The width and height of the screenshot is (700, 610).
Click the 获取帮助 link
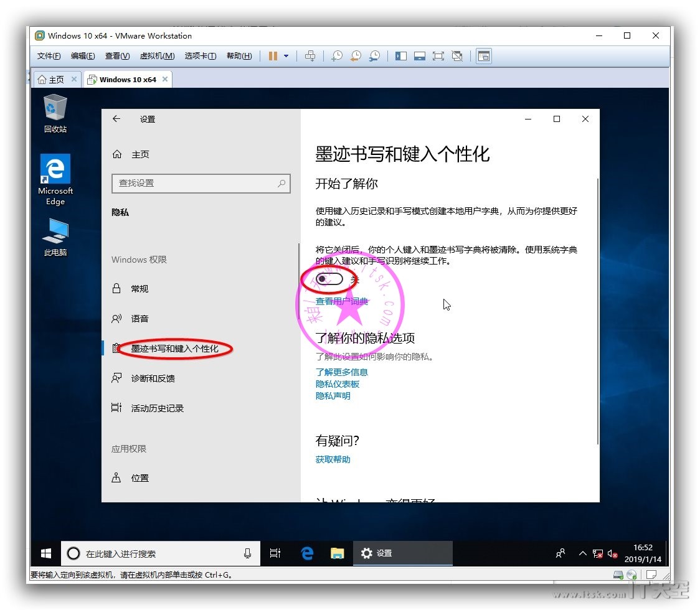[x=333, y=459]
